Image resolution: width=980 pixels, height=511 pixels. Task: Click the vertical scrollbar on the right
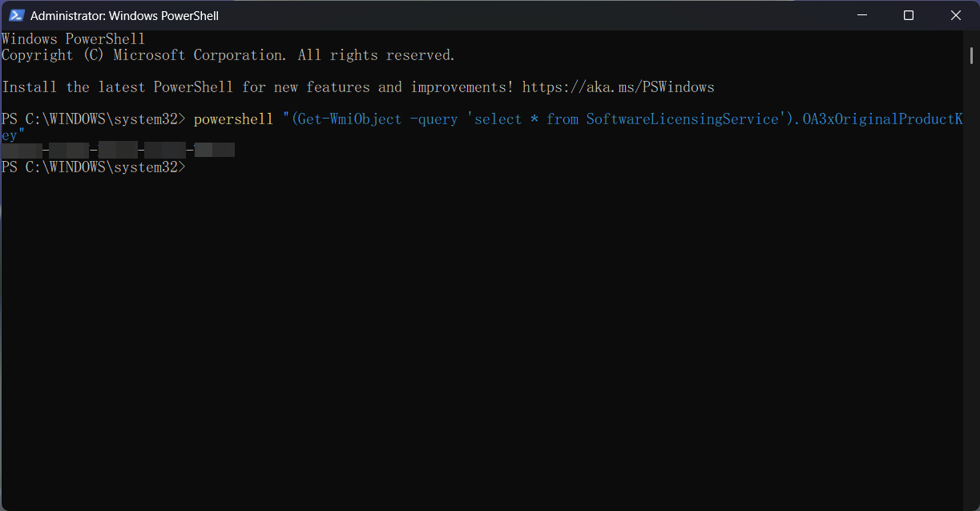(972, 56)
